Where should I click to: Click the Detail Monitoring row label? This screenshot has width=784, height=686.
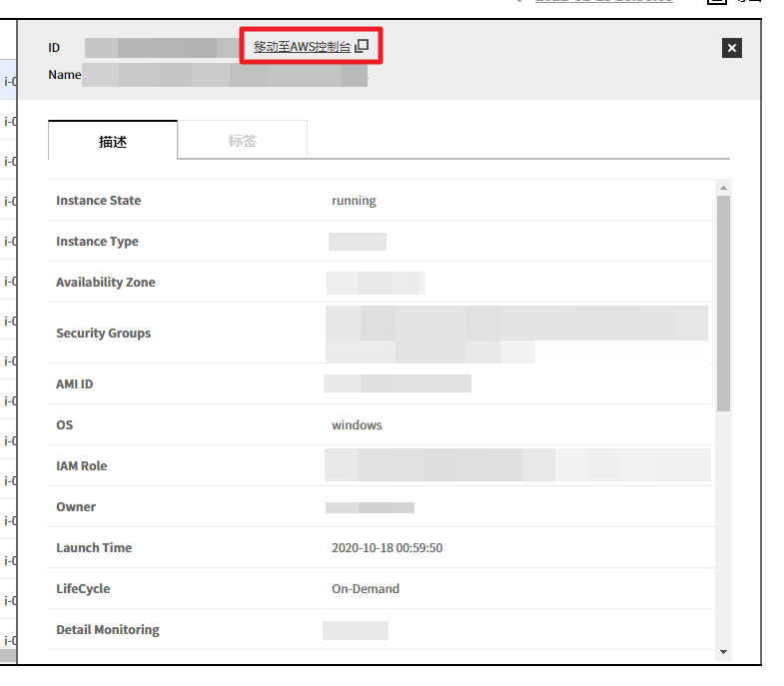[x=107, y=630]
